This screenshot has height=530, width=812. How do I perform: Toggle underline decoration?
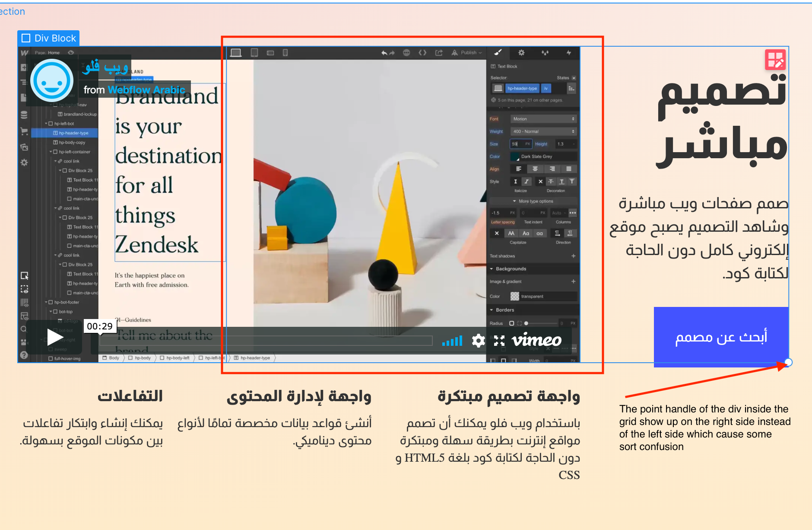[561, 182]
